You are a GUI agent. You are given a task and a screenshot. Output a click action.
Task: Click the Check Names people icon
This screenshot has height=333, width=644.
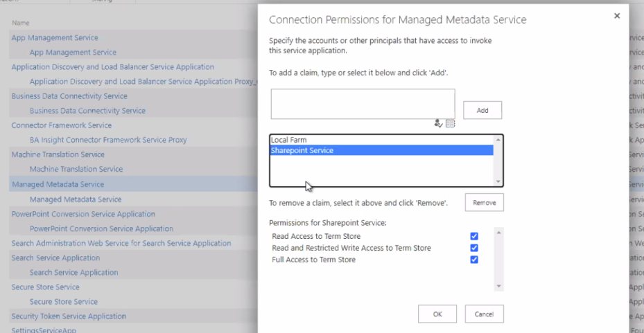[x=438, y=123]
